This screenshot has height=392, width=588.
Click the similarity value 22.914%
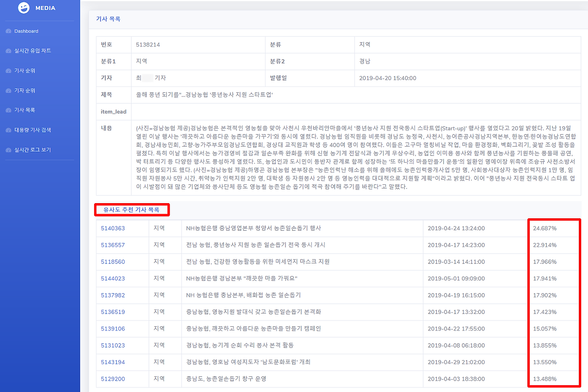(545, 245)
